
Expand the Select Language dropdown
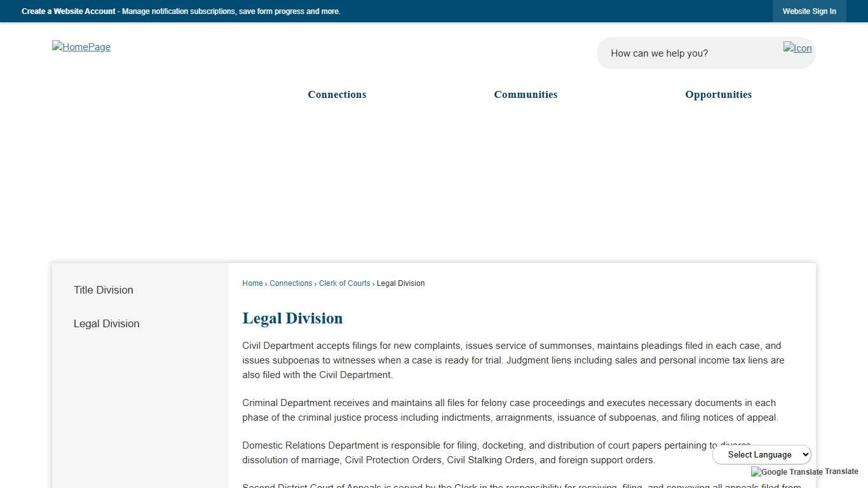pos(762,454)
